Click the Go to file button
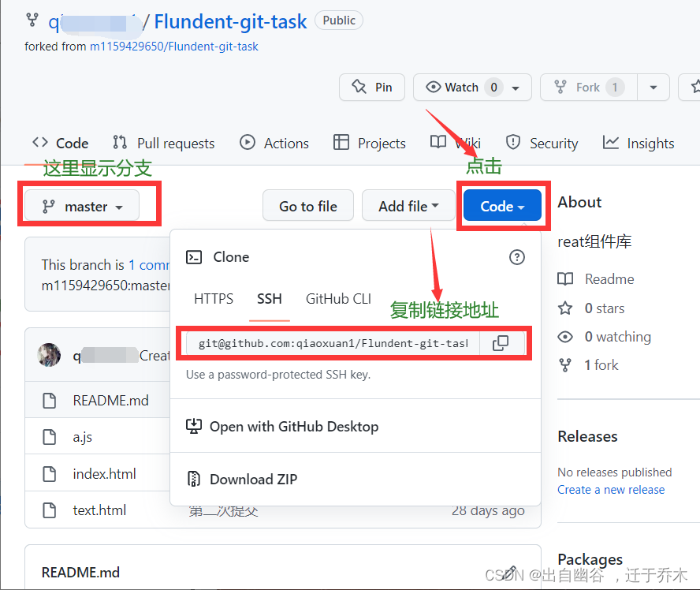Image resolution: width=700 pixels, height=590 pixels. [x=308, y=205]
